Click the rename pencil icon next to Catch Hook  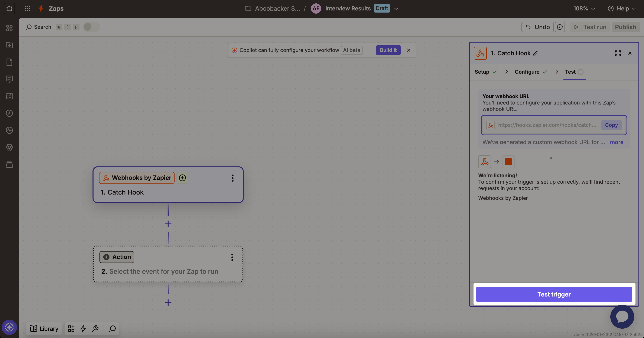tap(536, 53)
